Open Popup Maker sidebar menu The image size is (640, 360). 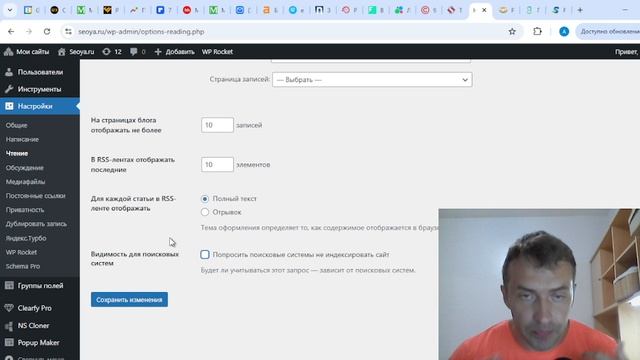click(40, 343)
